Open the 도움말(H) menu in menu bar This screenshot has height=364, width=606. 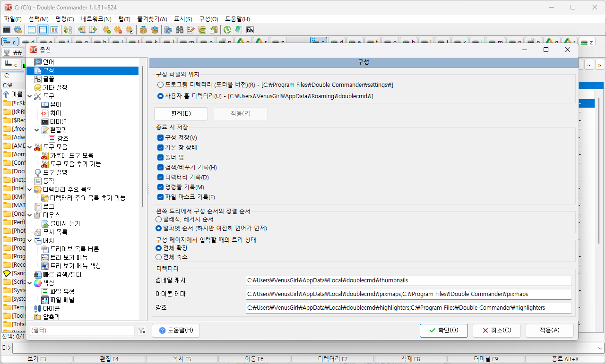click(237, 19)
